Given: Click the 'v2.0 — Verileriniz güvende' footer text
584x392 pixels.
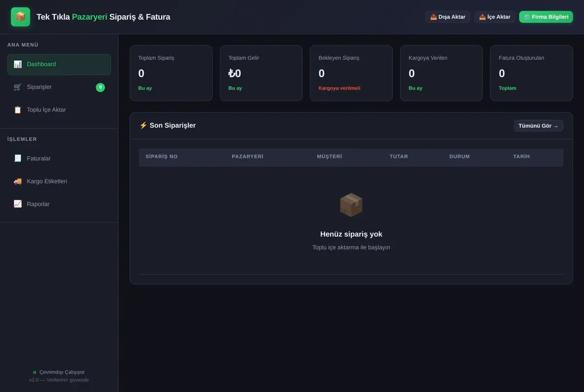Looking at the screenshot, I should (x=59, y=380).
